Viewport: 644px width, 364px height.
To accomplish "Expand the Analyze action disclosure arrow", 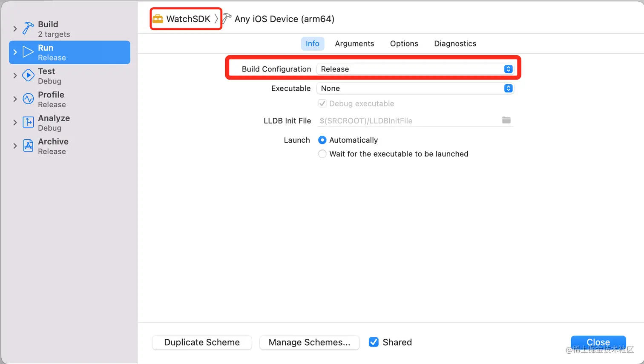I will pos(15,122).
